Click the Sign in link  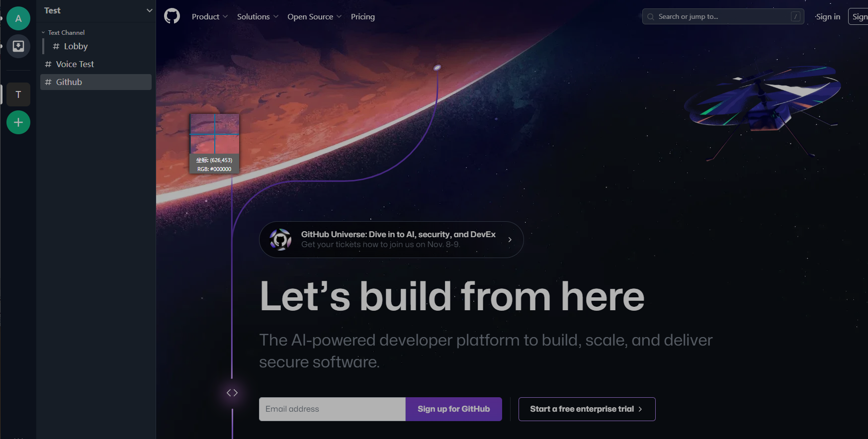tap(828, 16)
